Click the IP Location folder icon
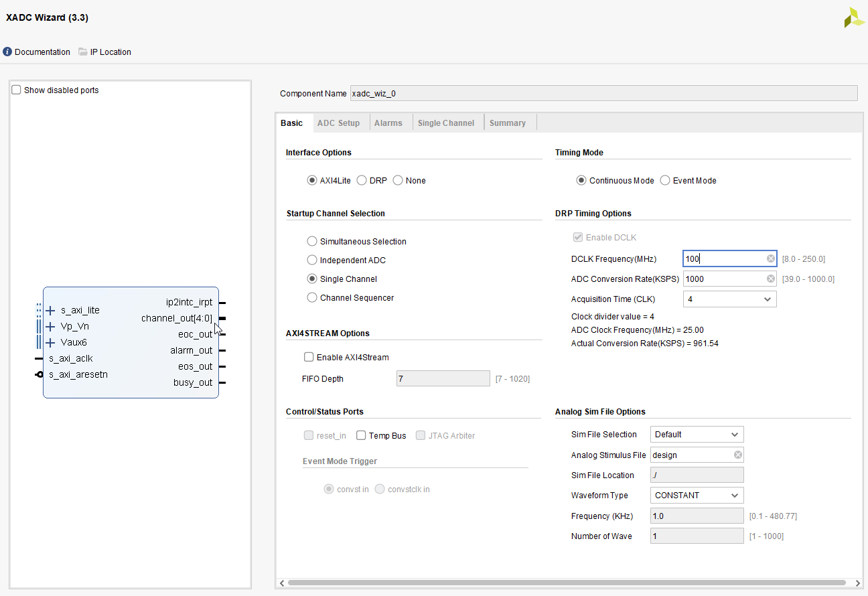Viewport: 868px width, 596px height. pos(83,52)
